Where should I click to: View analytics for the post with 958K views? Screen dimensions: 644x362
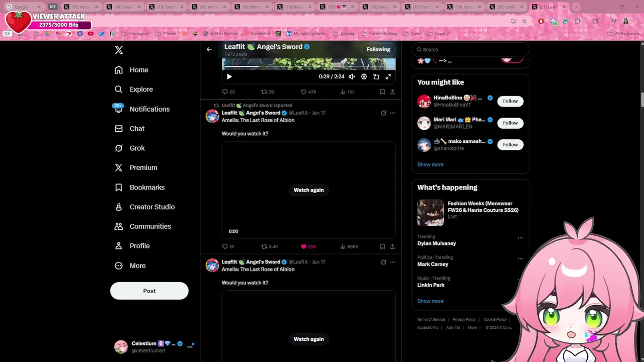coord(349,247)
